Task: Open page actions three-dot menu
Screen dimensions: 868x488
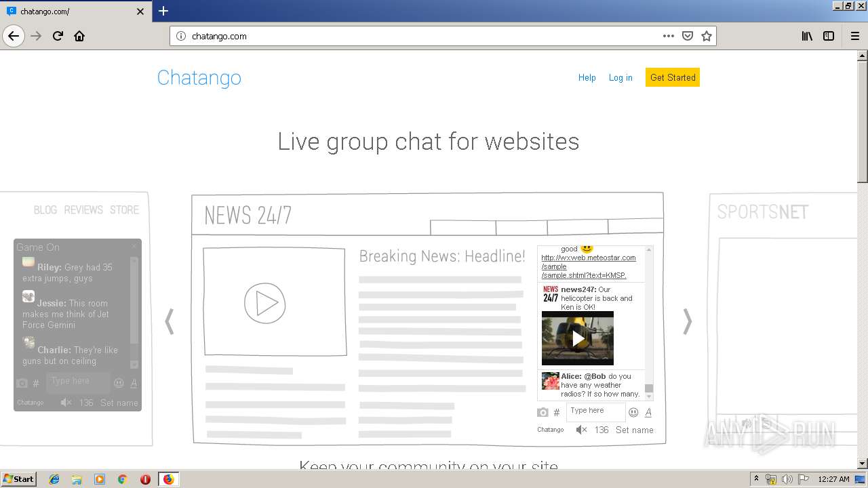Action: click(x=669, y=36)
